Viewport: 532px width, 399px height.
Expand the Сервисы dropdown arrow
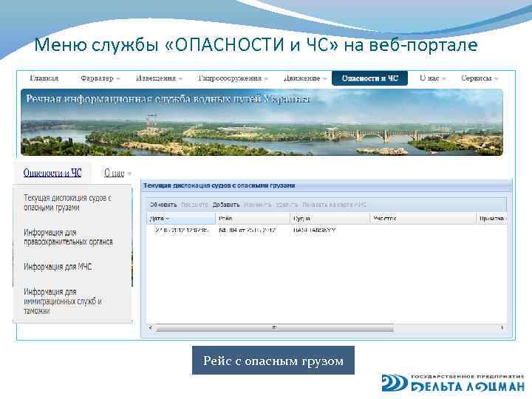(496, 79)
